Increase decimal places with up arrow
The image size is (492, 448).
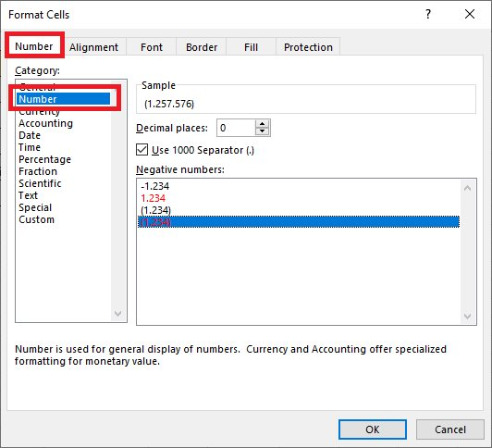click(x=263, y=124)
